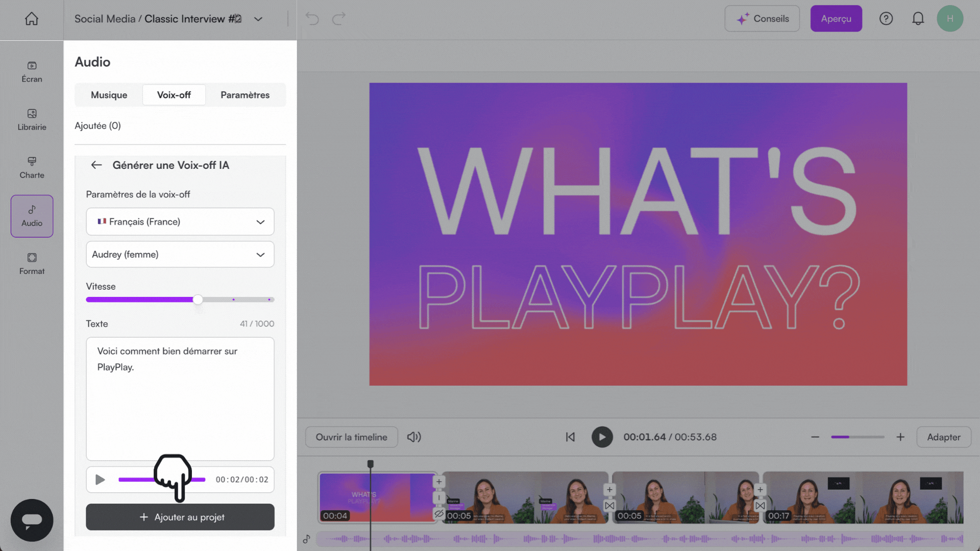Image resolution: width=980 pixels, height=551 pixels.
Task: Open the notifications bell
Action: pos(918,19)
